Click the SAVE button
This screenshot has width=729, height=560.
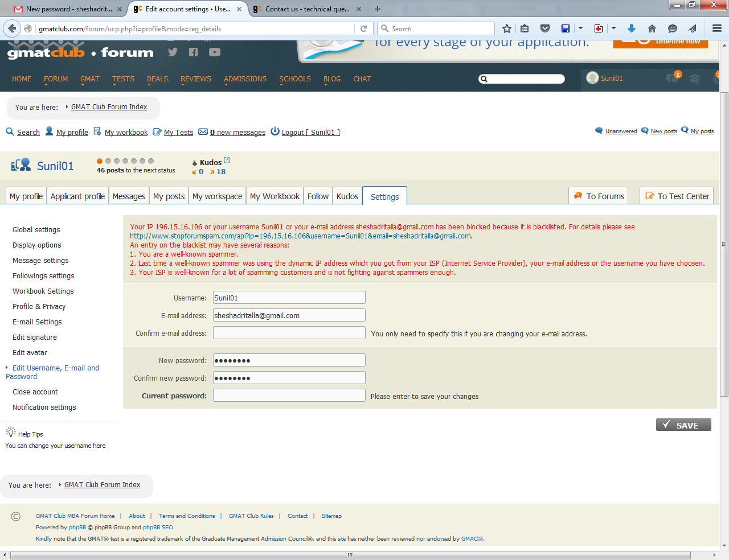(x=683, y=425)
